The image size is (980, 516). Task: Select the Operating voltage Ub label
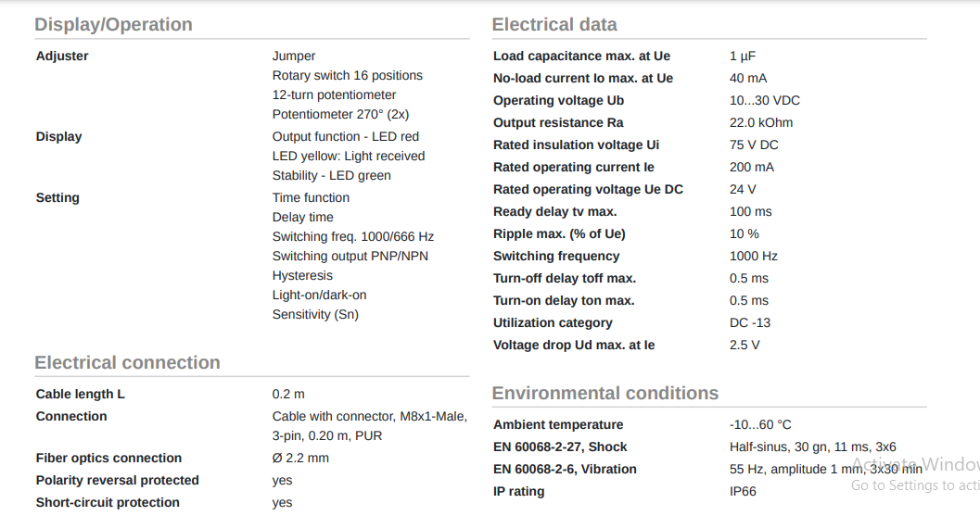(558, 101)
